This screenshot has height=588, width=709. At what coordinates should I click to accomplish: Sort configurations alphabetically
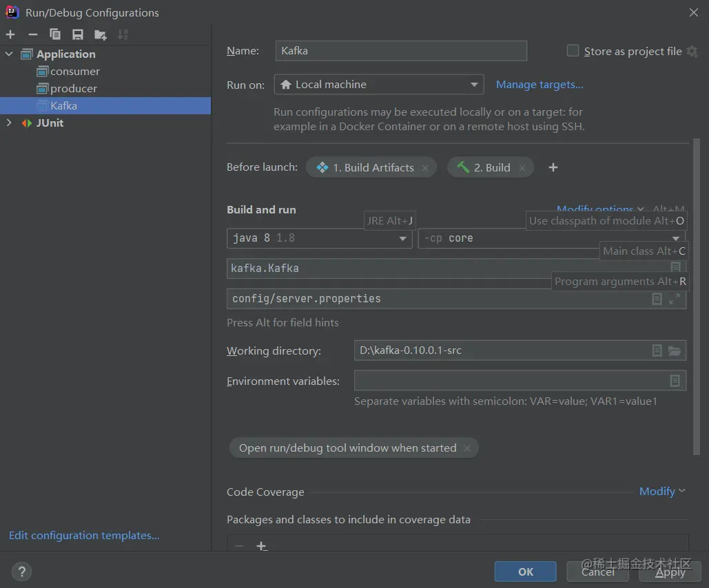[x=123, y=34]
